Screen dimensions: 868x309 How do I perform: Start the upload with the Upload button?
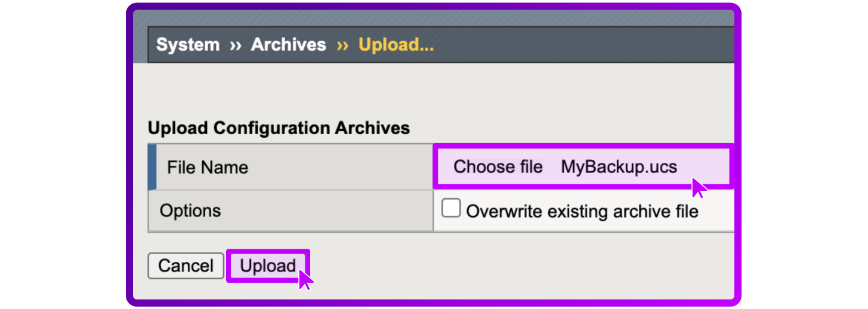tap(268, 266)
